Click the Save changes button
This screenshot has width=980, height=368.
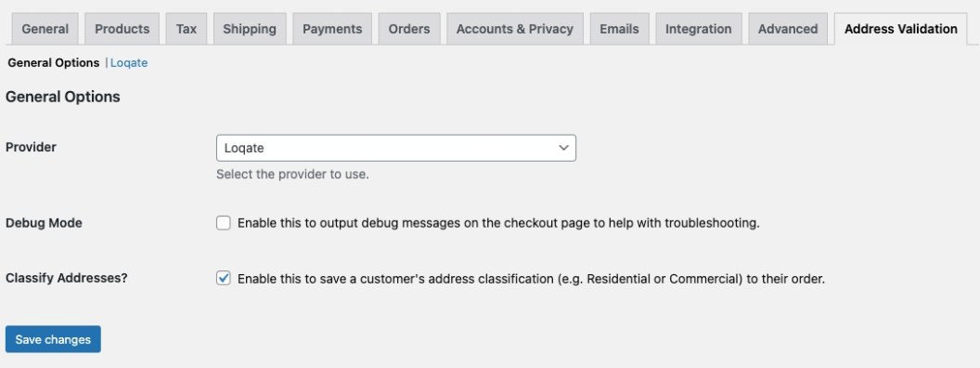click(53, 339)
